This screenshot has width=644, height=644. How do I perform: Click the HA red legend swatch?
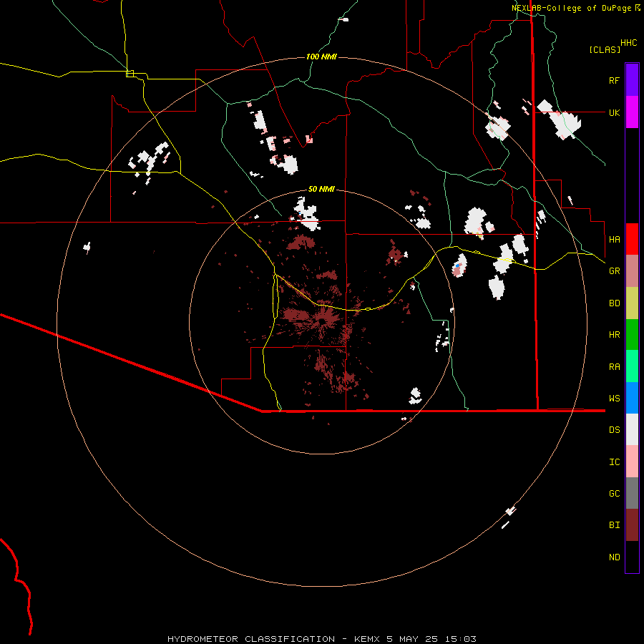pyautogui.click(x=632, y=239)
